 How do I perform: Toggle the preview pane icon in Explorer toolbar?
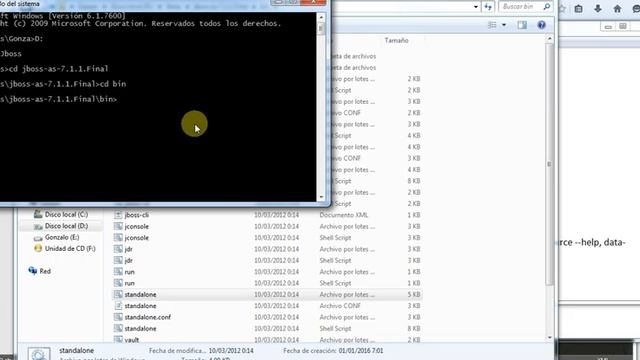click(x=522, y=25)
